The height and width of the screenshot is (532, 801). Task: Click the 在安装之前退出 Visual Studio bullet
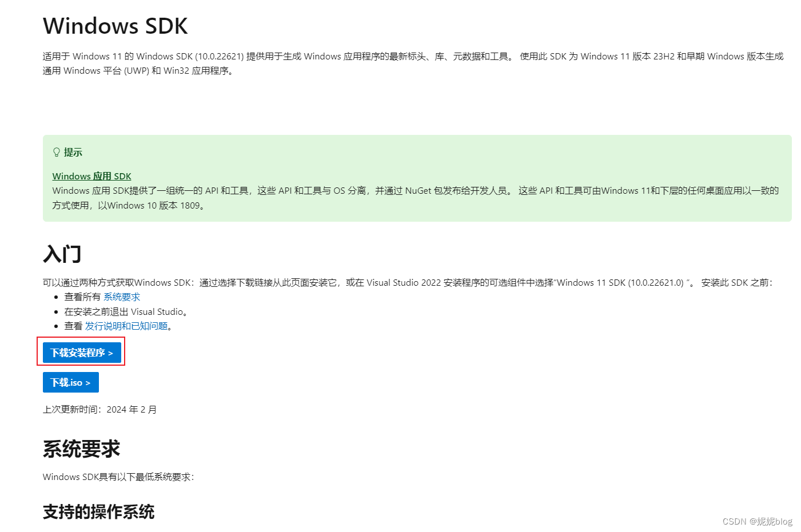(x=126, y=311)
